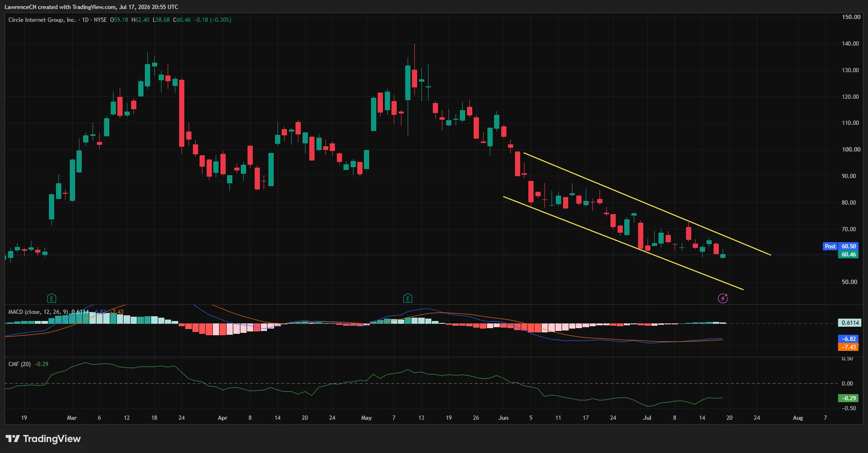Click the Jun label on time axis

coord(503,418)
